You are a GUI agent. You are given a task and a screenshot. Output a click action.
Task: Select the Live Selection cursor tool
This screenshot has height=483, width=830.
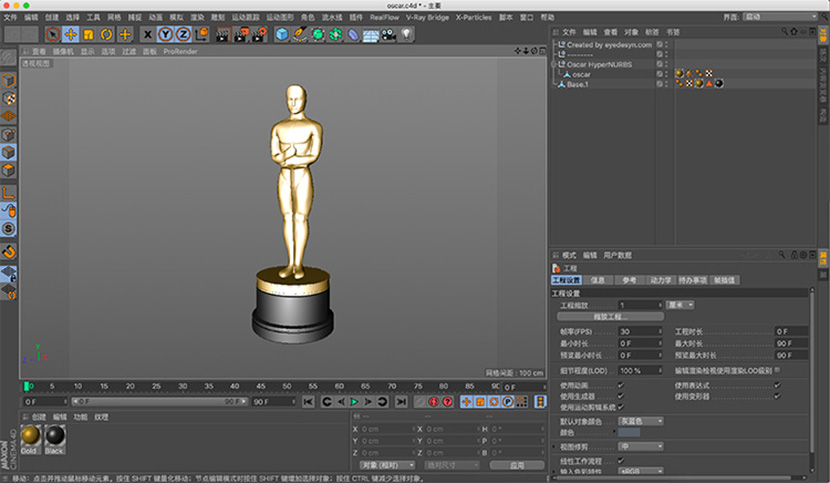point(52,34)
